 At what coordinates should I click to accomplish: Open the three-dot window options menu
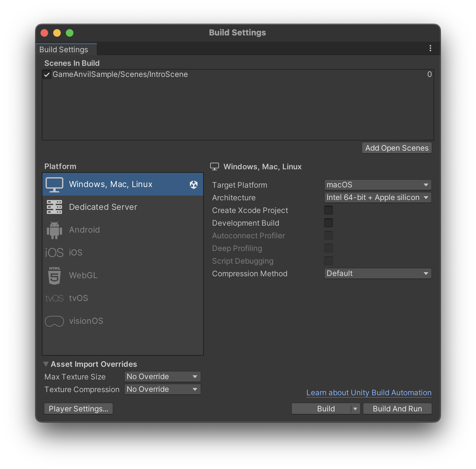coord(430,48)
